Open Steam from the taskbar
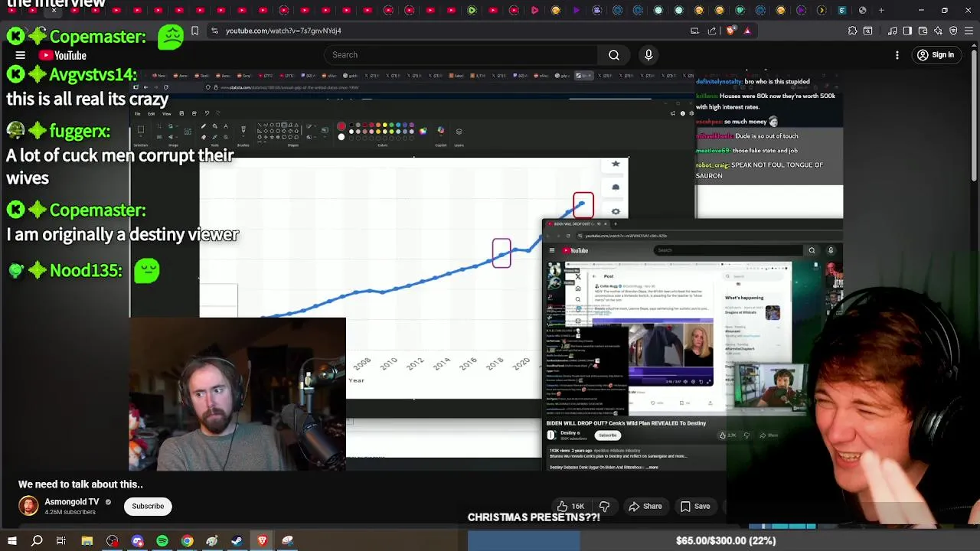Image resolution: width=980 pixels, height=551 pixels. point(237,540)
